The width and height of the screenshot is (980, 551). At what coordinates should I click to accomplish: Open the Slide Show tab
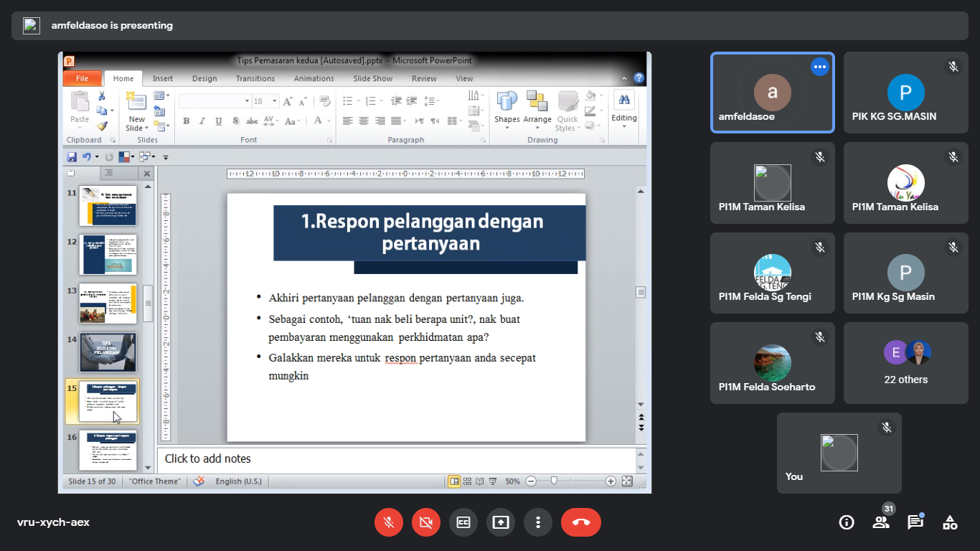(x=372, y=79)
